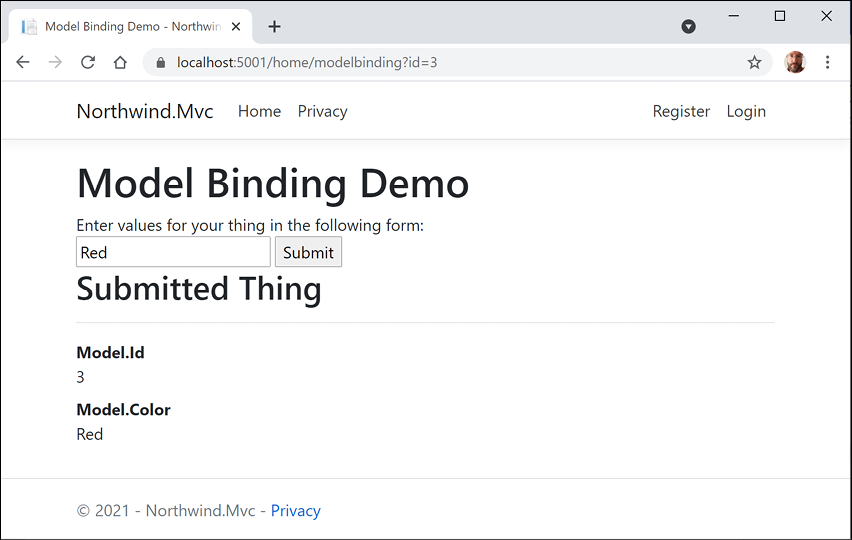Bookmark this page with the star icon
This screenshot has width=852, height=540.
click(x=754, y=62)
